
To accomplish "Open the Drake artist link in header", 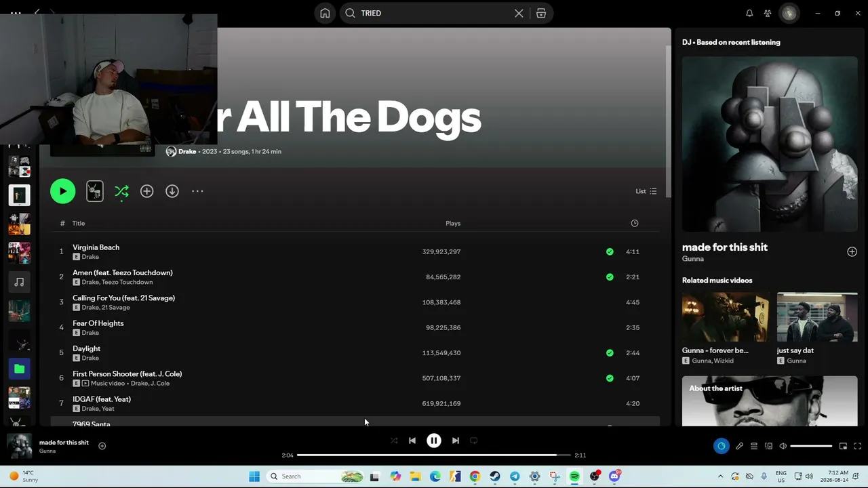I will 187,151.
